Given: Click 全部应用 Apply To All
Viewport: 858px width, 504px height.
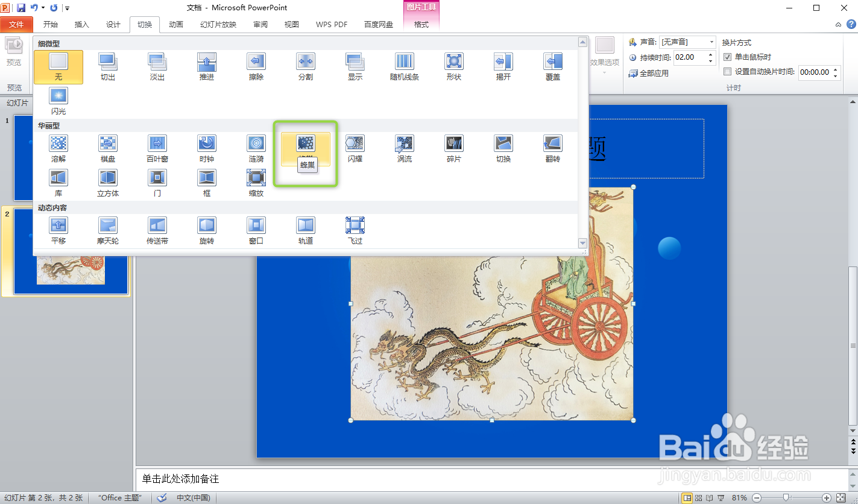Looking at the screenshot, I should [x=649, y=73].
